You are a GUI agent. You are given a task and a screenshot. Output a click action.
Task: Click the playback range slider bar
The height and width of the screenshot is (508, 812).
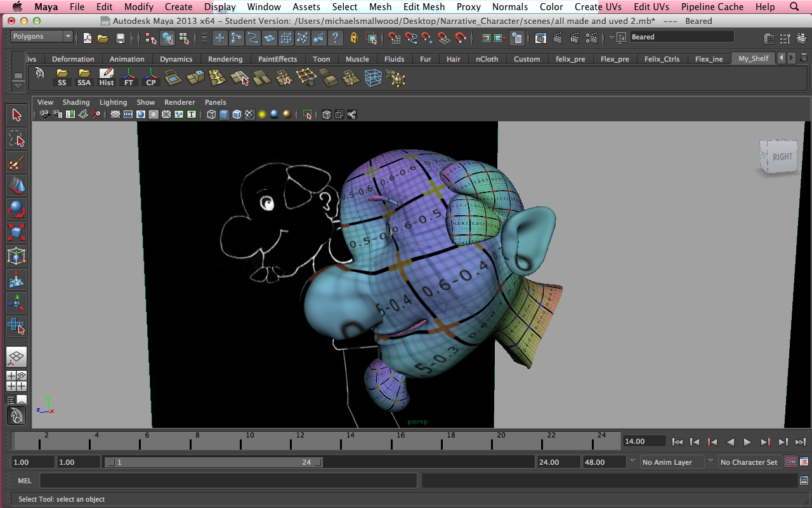point(213,462)
